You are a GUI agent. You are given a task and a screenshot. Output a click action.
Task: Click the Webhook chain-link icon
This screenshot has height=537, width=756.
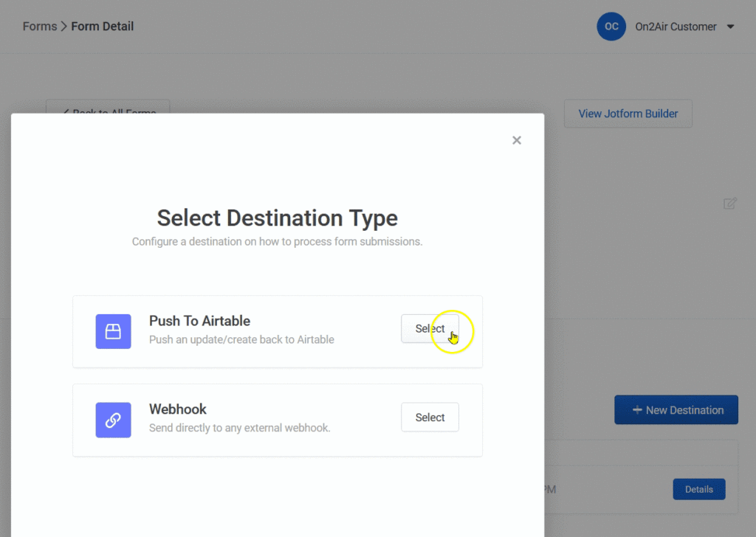[113, 420]
